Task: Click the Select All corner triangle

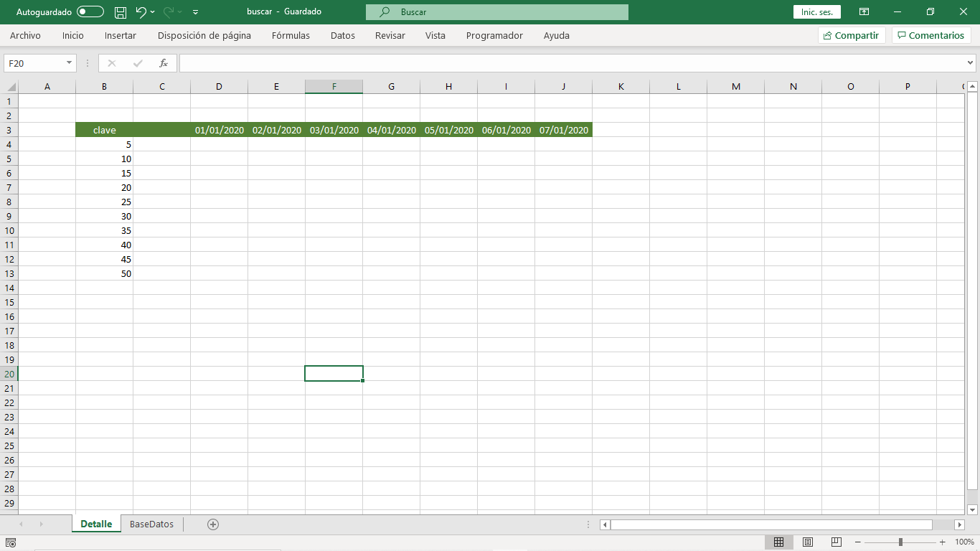Action: pos(11,87)
